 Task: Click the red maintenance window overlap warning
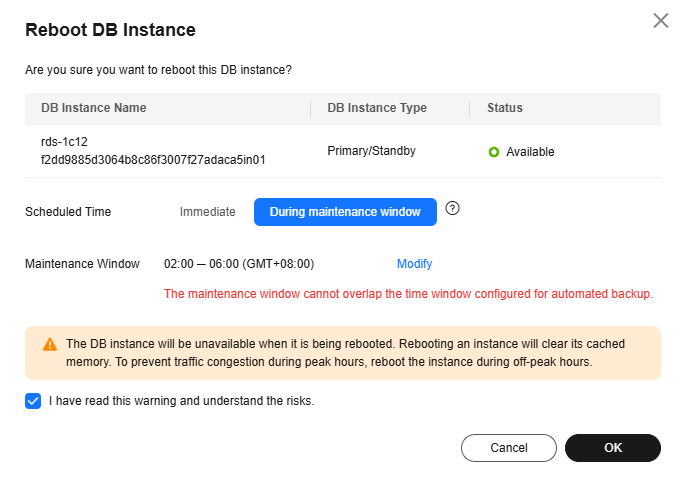pyautogui.click(x=408, y=294)
